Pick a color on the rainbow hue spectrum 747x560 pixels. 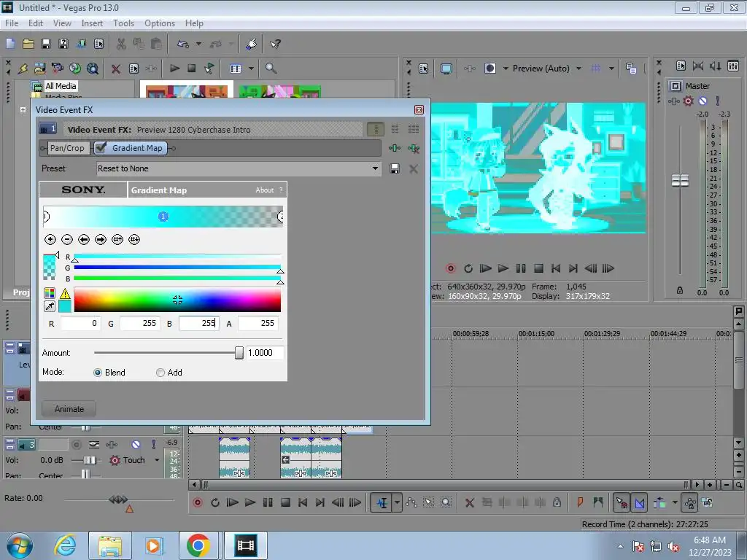(177, 300)
